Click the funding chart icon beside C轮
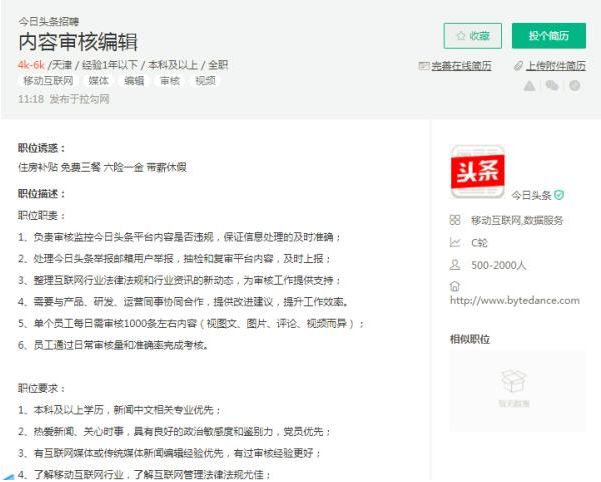 pos(455,242)
